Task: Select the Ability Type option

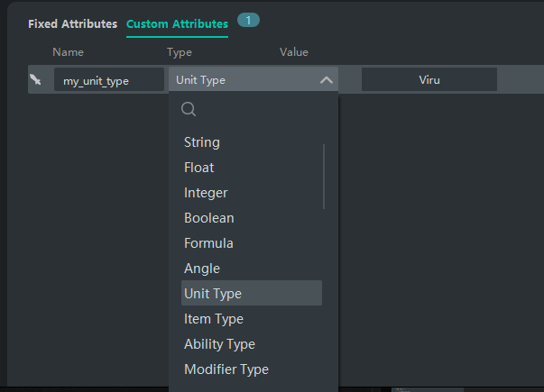Action: click(219, 344)
